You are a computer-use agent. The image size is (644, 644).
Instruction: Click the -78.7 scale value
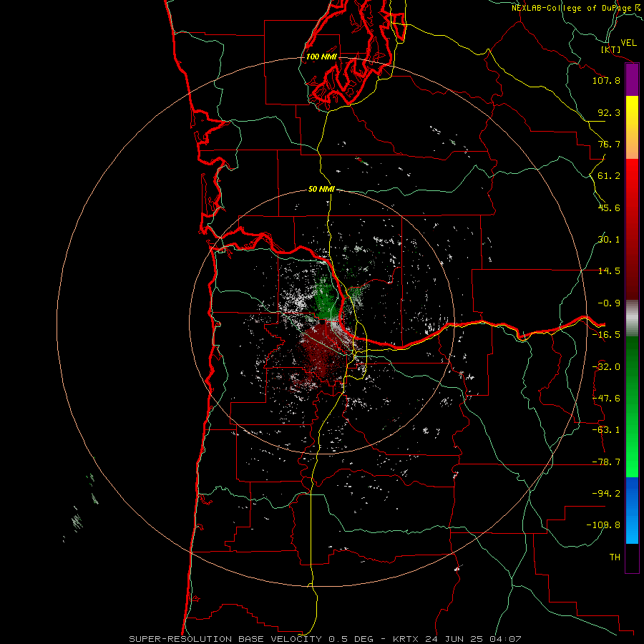[606, 462]
